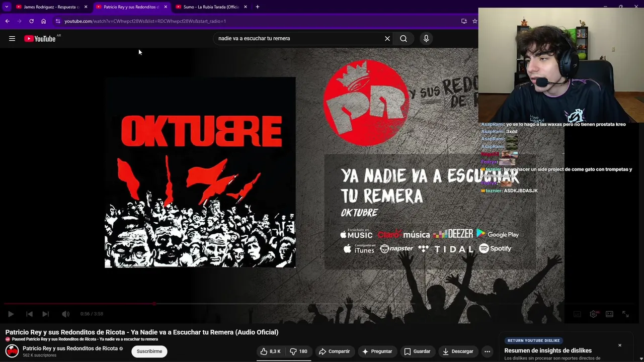Screen dimensions: 644x362
Task: Close the Return YouTube Dislike panel
Action: coord(620,345)
